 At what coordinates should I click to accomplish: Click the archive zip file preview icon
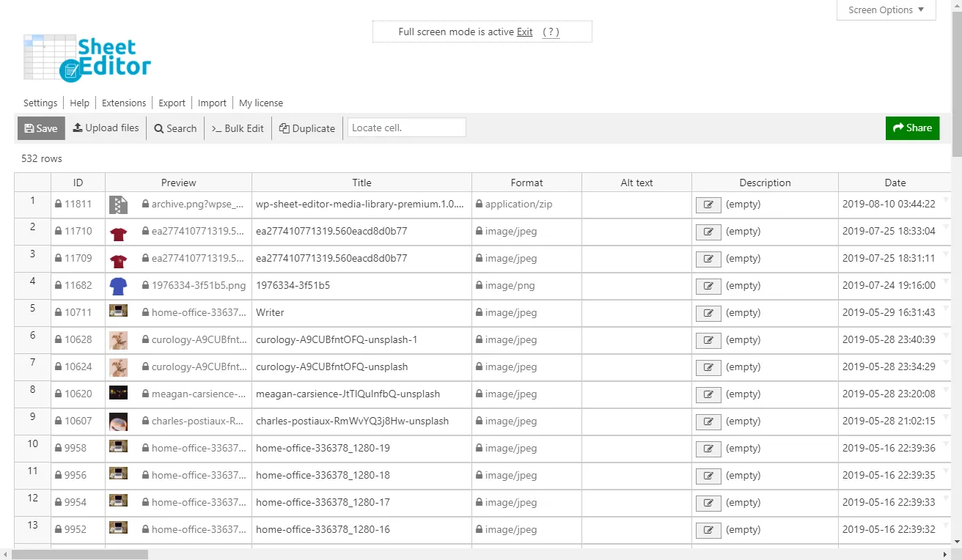[x=118, y=205]
